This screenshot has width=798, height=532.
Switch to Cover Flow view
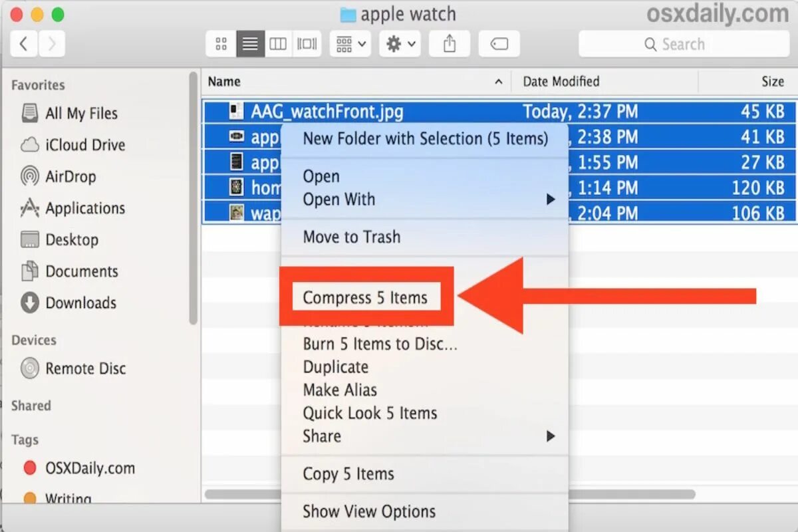[307, 44]
